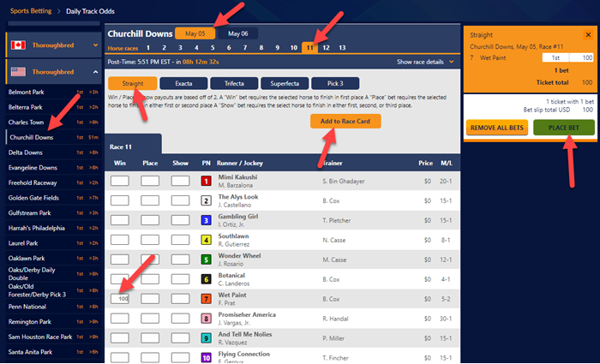
Task: Click the US flag icon
Action: pos(18,72)
